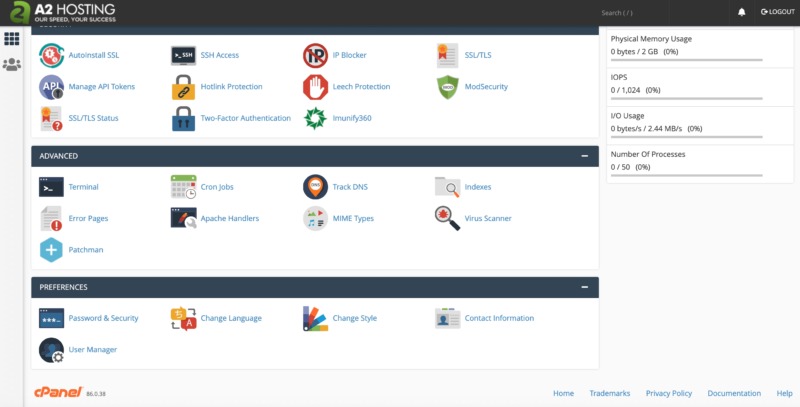Screen dimensions: 800x407
Task: Collapse the Advanced section
Action: (x=584, y=156)
